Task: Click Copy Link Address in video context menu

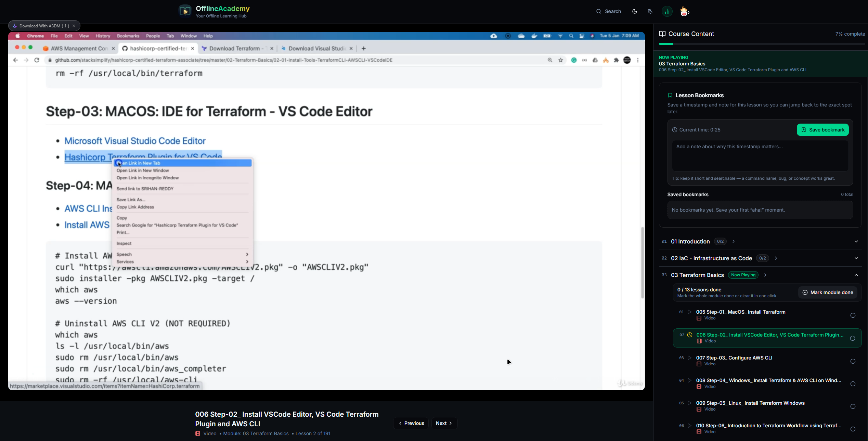Action: coord(135,207)
